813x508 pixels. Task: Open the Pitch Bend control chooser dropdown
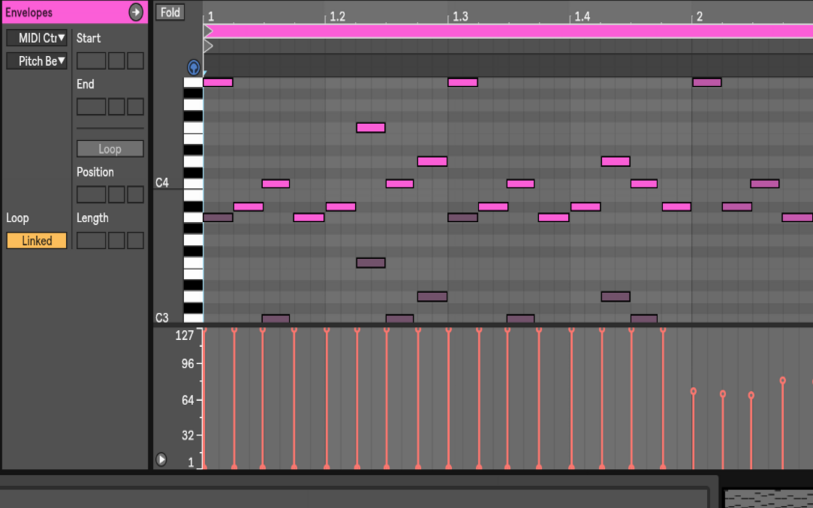click(x=37, y=62)
